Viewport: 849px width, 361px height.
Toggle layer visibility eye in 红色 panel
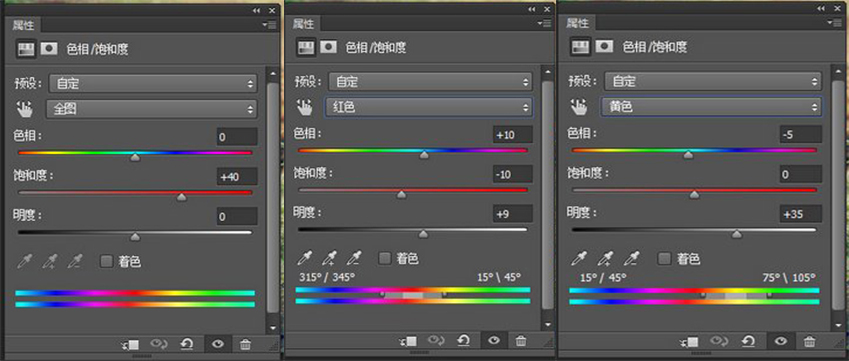pyautogui.click(x=494, y=341)
